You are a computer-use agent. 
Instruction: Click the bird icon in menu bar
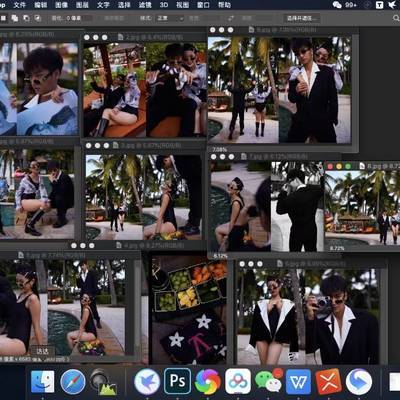point(392,5)
